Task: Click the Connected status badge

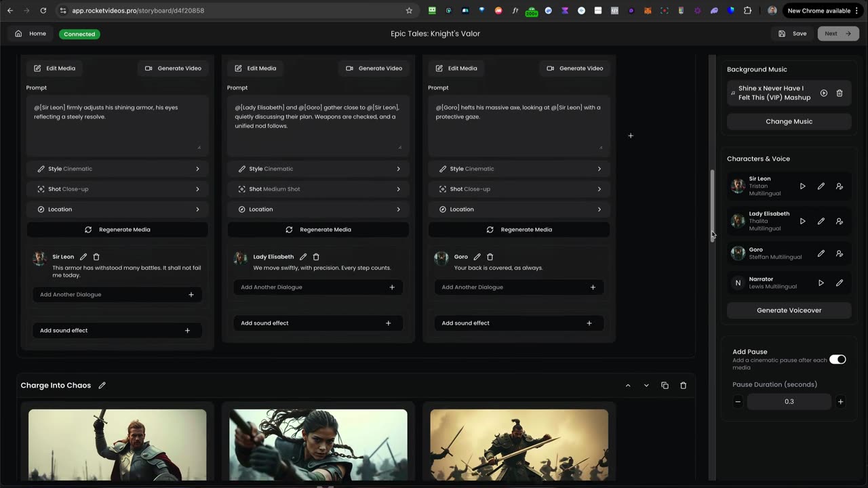Action: tap(79, 34)
